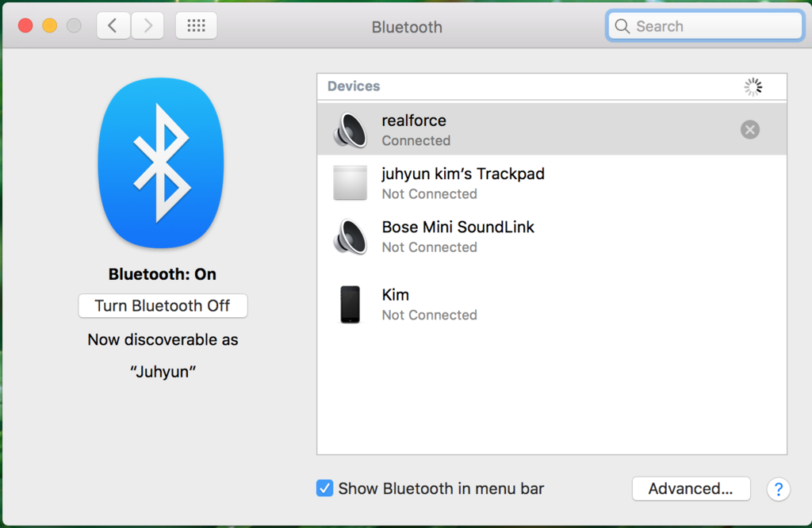Viewport: 812px width, 528px height.
Task: Click the spinning activity indicator in Devices header
Action: [753, 87]
